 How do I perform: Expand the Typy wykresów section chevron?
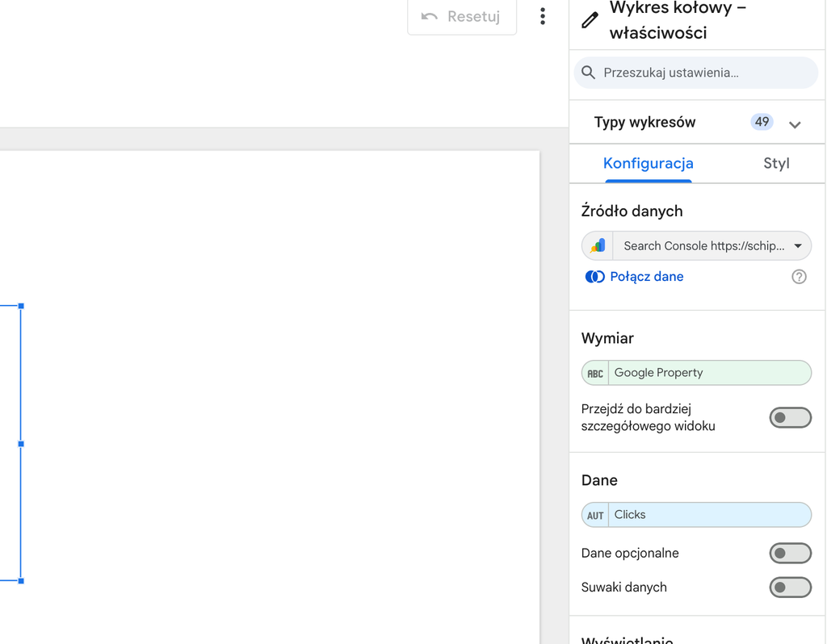point(795,124)
